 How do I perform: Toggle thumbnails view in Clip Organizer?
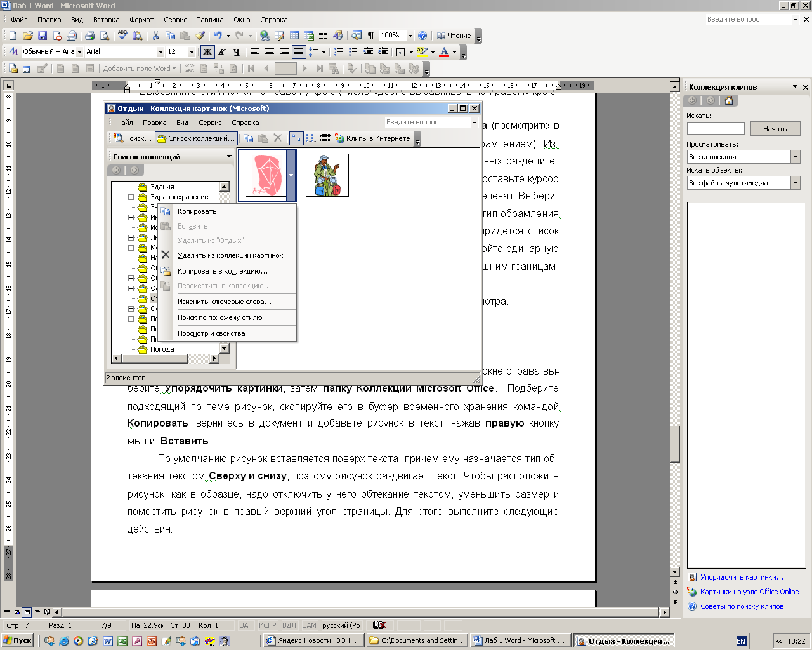coord(296,138)
